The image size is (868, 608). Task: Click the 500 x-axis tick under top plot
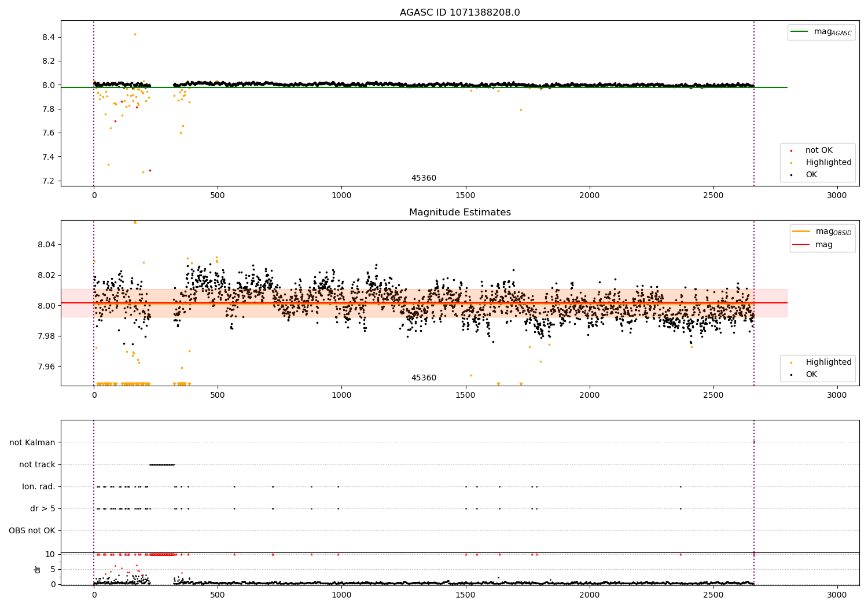click(218, 196)
